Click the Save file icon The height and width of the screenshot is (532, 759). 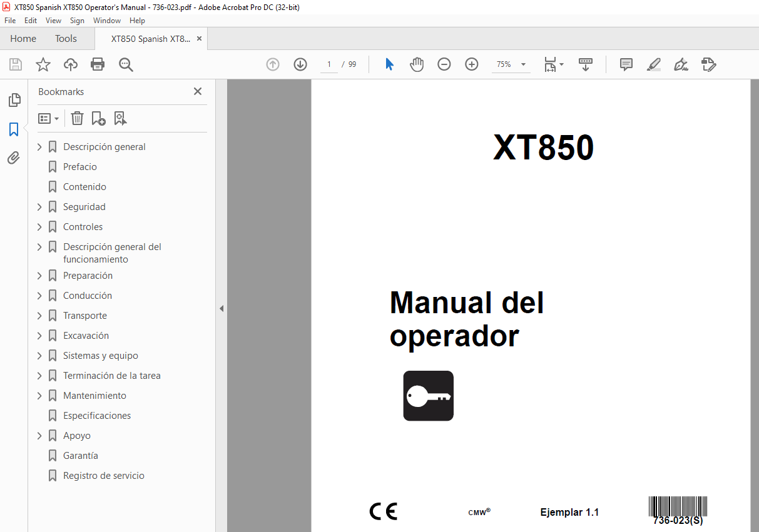tap(16, 64)
